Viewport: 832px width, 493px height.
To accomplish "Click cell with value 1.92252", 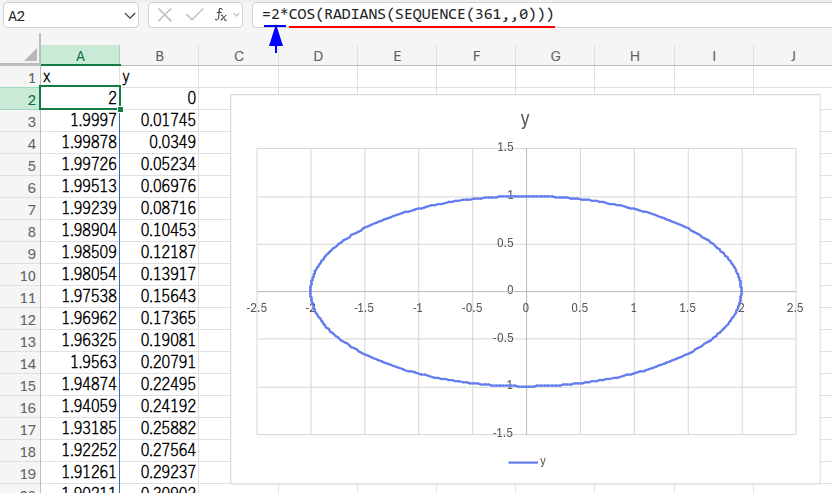I will 80,451.
